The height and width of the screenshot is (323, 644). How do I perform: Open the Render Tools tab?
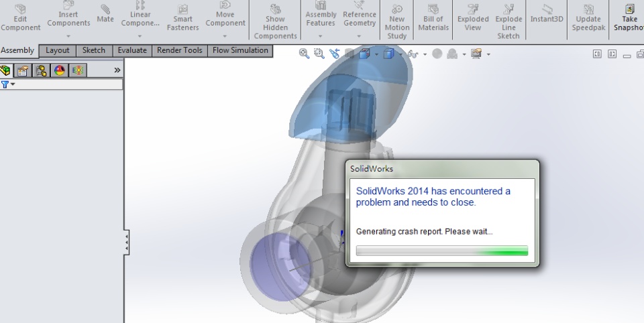click(180, 50)
